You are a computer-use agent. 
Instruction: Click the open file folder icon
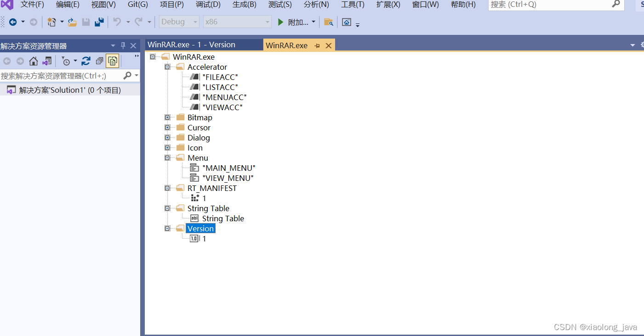click(x=72, y=22)
